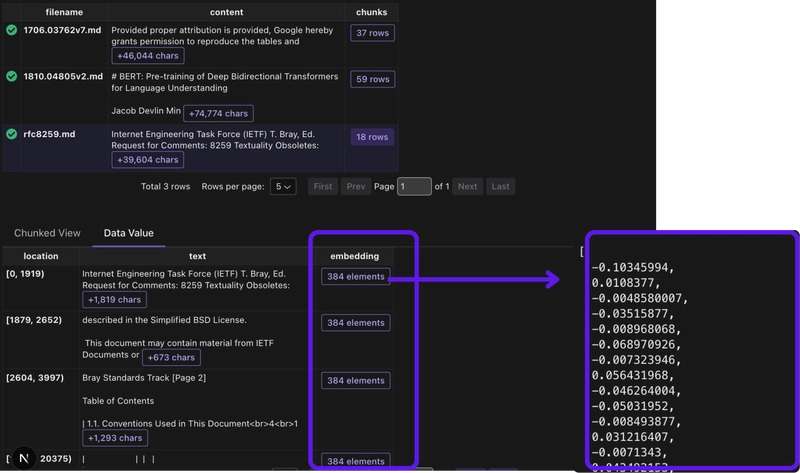Select filename 1810.04805v2.md
Screen dimensions: 800x473
click(x=63, y=77)
